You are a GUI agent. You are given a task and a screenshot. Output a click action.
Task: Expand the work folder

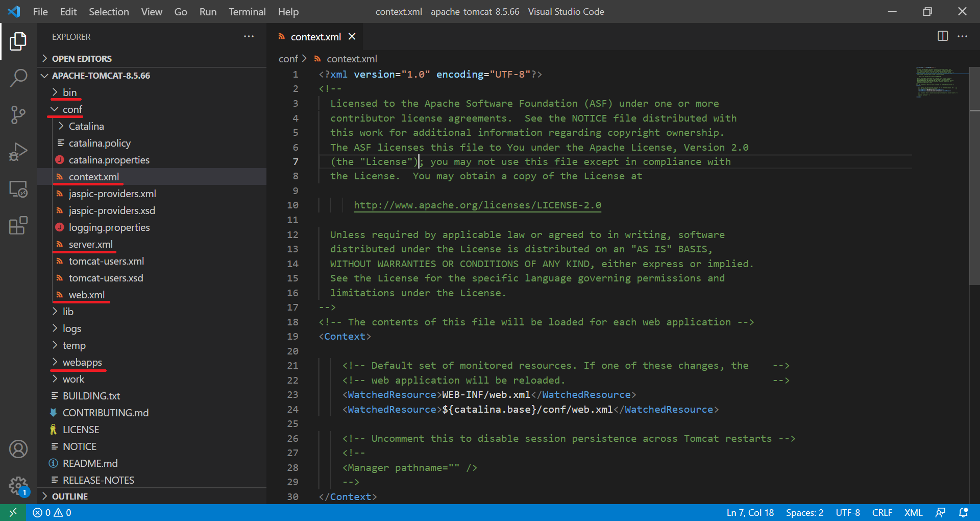(x=73, y=379)
